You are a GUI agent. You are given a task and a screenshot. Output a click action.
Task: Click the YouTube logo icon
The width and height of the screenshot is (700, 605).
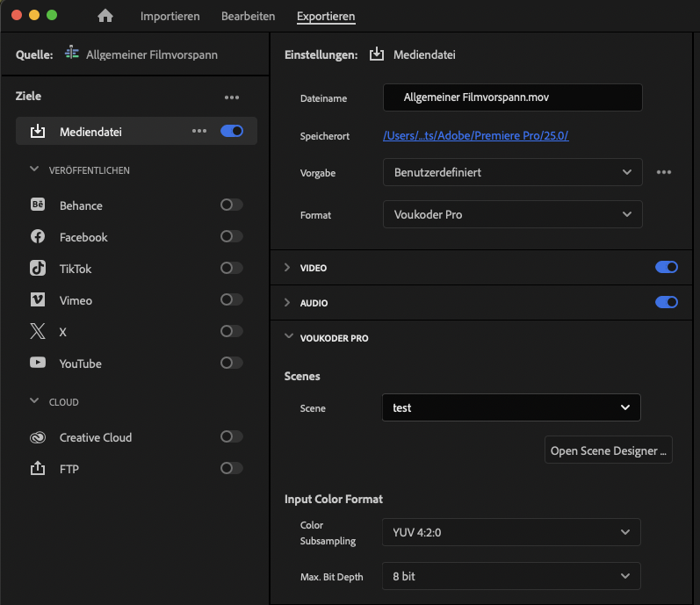tap(38, 363)
